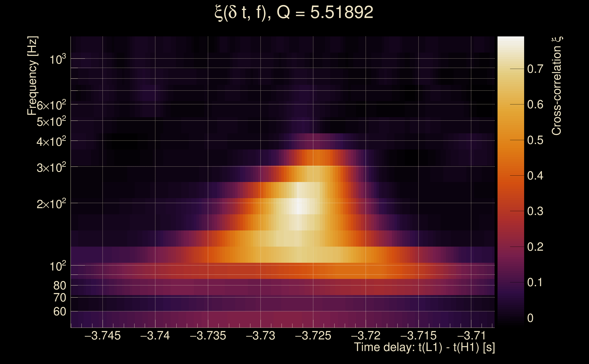Click the 0.5 label on color scale

click(535, 140)
